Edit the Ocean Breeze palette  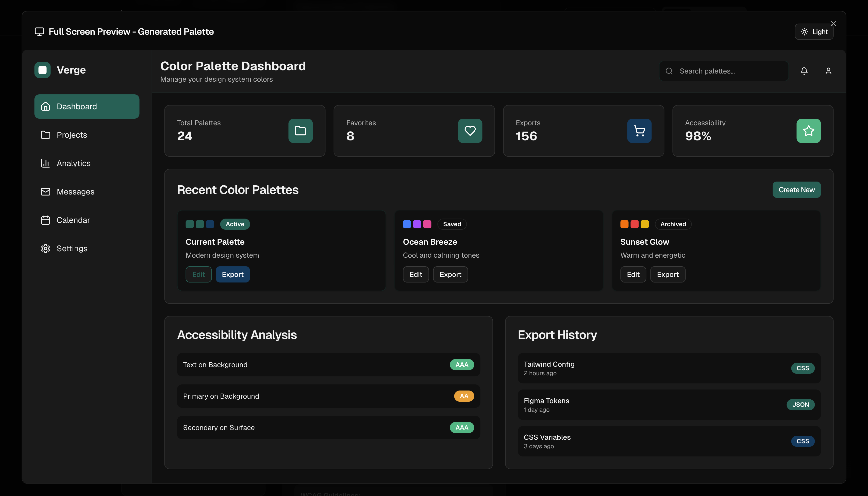point(415,274)
